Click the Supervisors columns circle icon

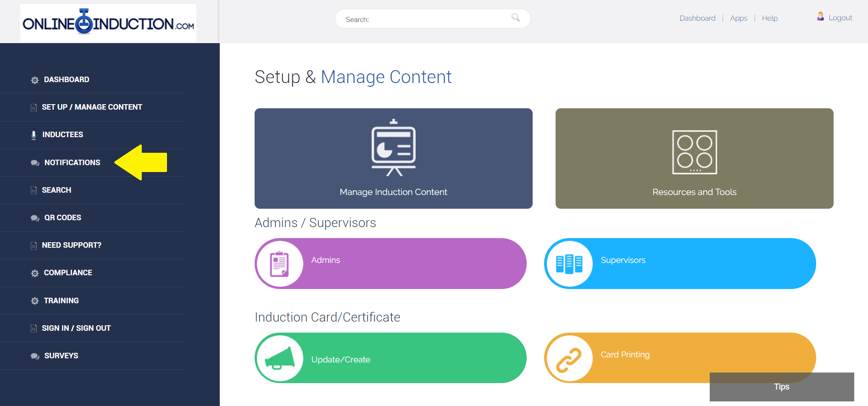[x=569, y=264]
